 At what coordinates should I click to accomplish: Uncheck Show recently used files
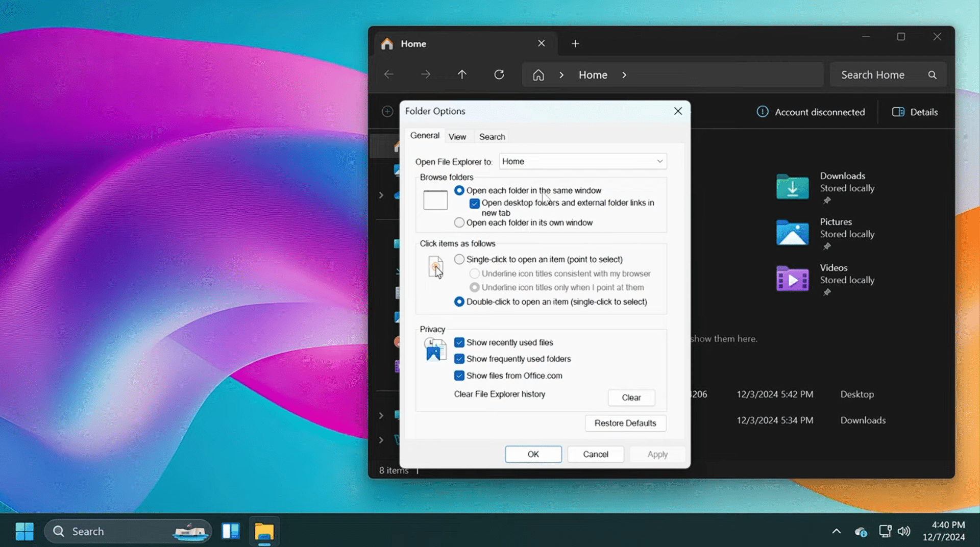[459, 342]
